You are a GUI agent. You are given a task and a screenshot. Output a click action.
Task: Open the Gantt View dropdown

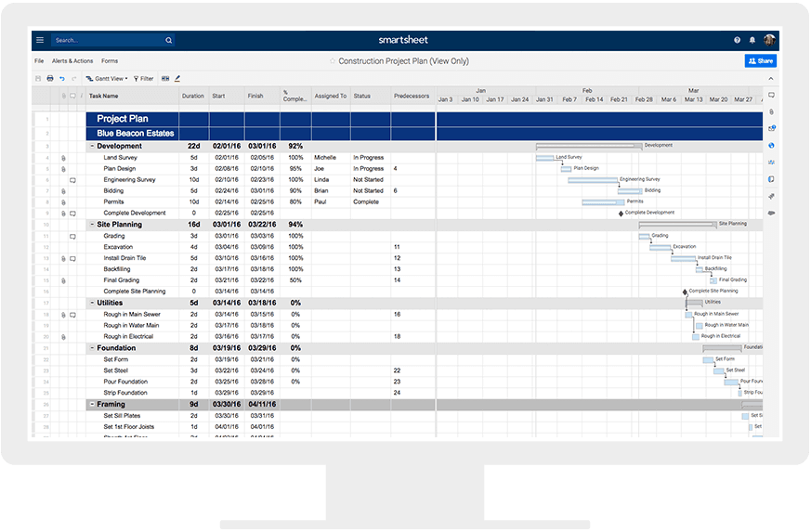point(107,79)
